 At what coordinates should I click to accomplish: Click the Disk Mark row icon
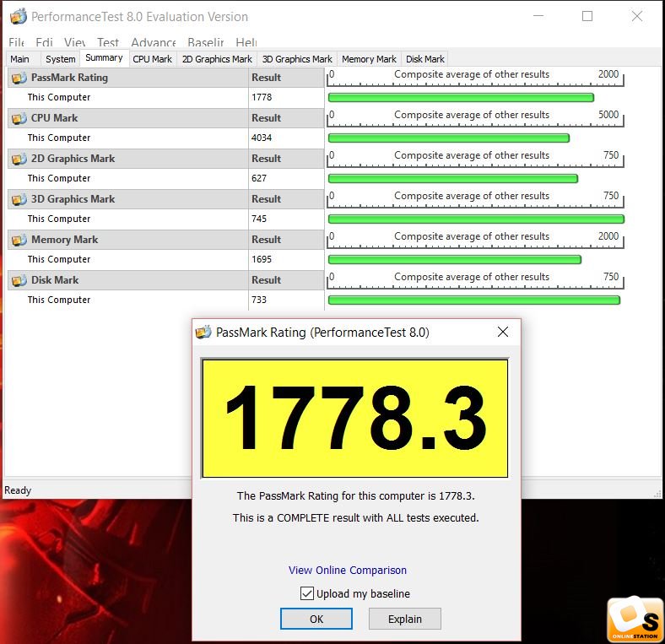click(19, 281)
